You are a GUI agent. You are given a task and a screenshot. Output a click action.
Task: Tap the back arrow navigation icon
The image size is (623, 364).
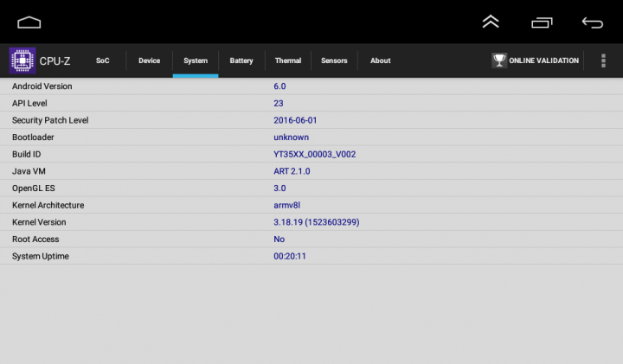point(593,22)
